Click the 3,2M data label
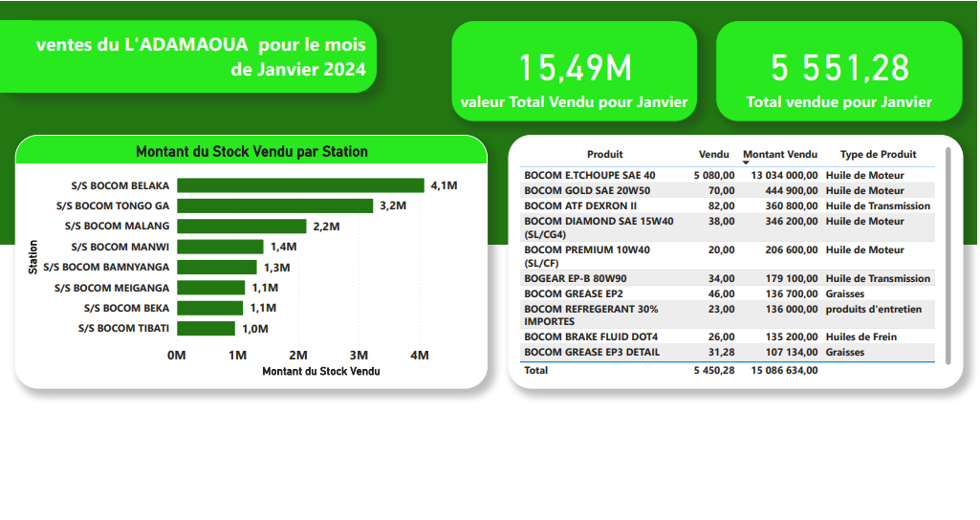The height and width of the screenshot is (520, 980). pyautogui.click(x=393, y=206)
